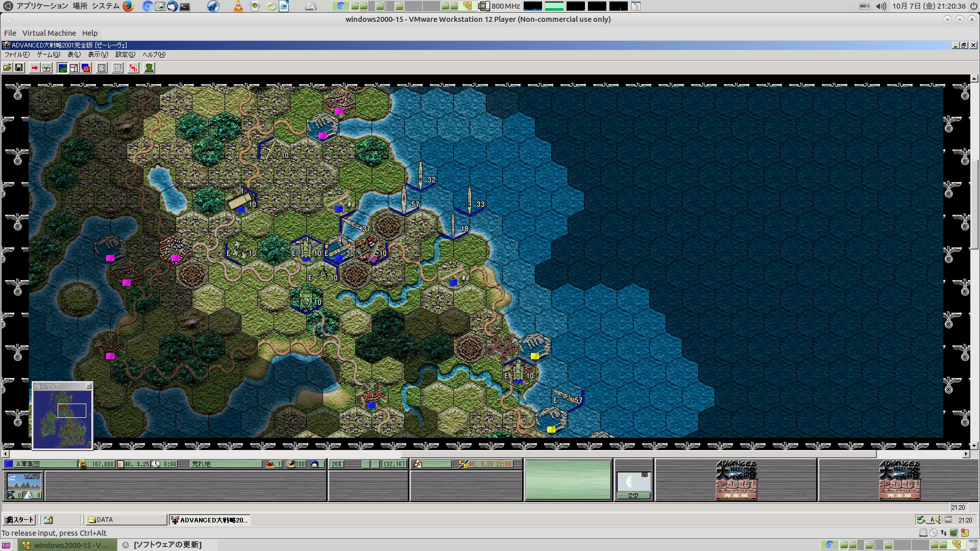Select the naval unit labeled 30

pyautogui.click(x=338, y=250)
